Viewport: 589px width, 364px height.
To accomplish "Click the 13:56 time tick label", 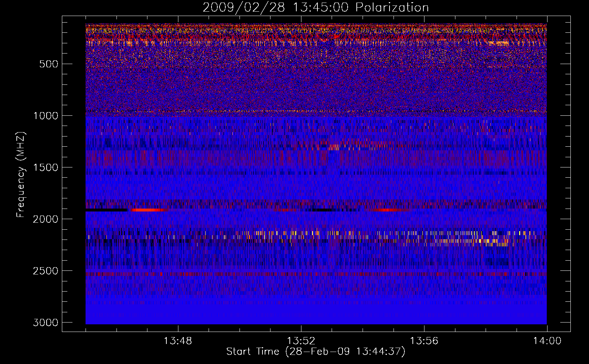I will coord(424,341).
